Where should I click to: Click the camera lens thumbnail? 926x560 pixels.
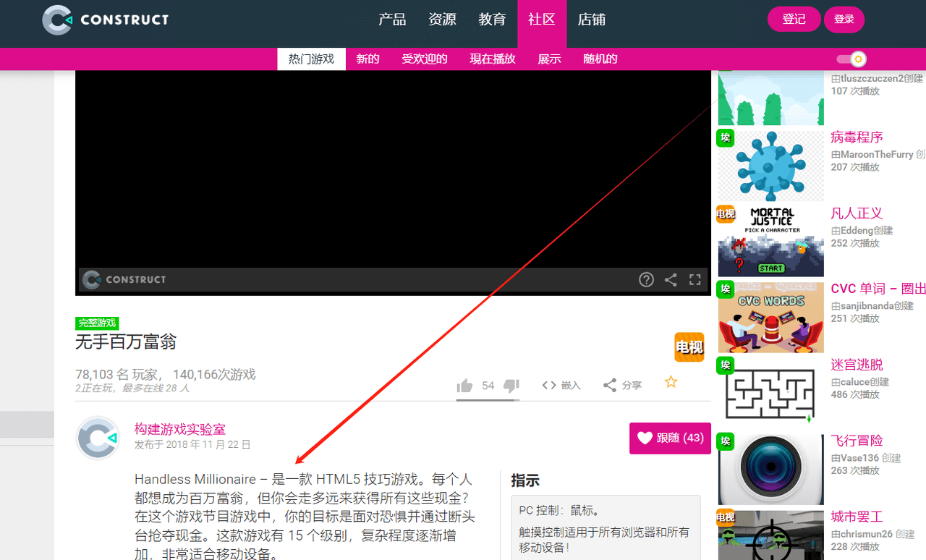point(771,470)
